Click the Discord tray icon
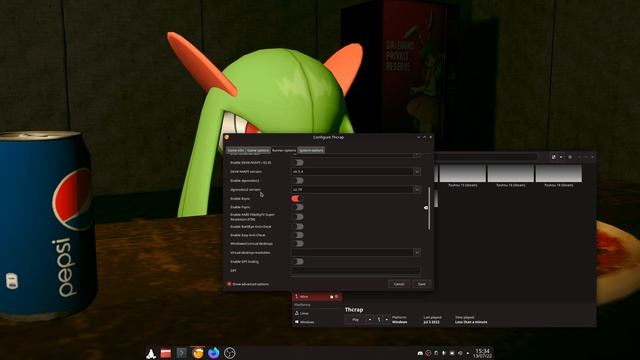This screenshot has width=640, height=360. [420, 353]
